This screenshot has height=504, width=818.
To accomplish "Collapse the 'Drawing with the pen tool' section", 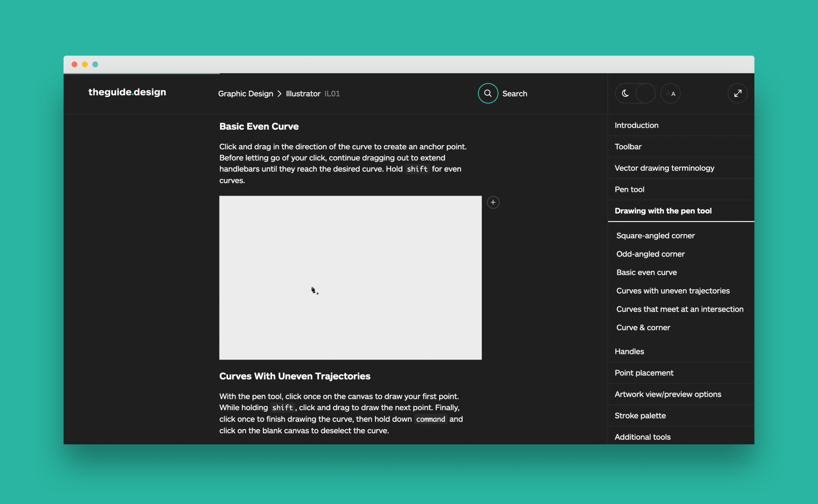I will click(x=663, y=211).
